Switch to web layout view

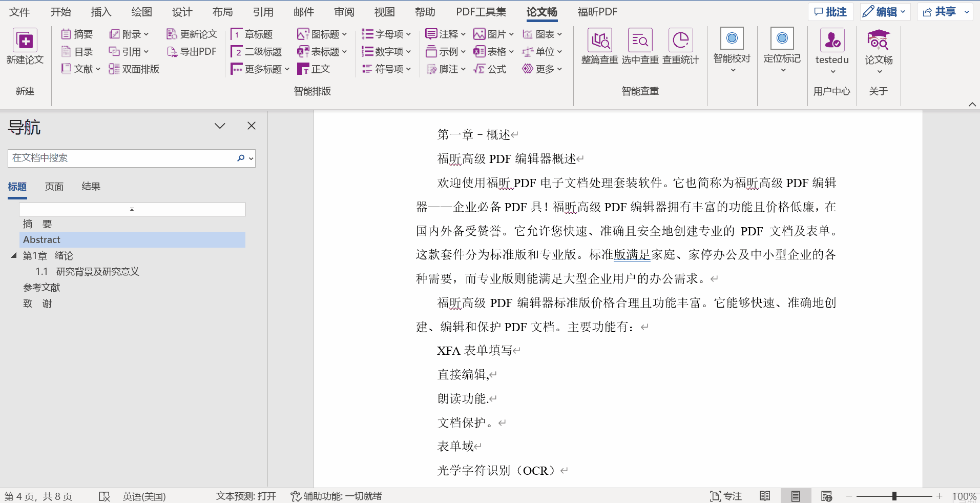pos(826,496)
